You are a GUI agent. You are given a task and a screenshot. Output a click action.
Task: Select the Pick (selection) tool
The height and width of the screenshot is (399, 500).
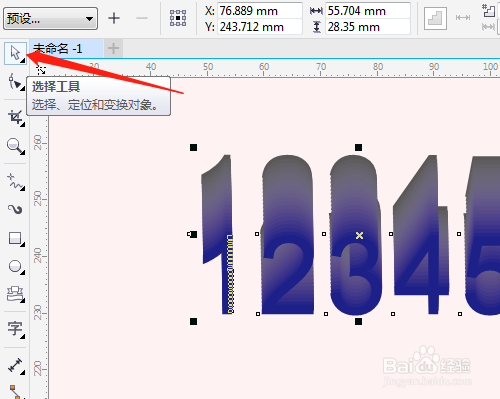click(15, 53)
